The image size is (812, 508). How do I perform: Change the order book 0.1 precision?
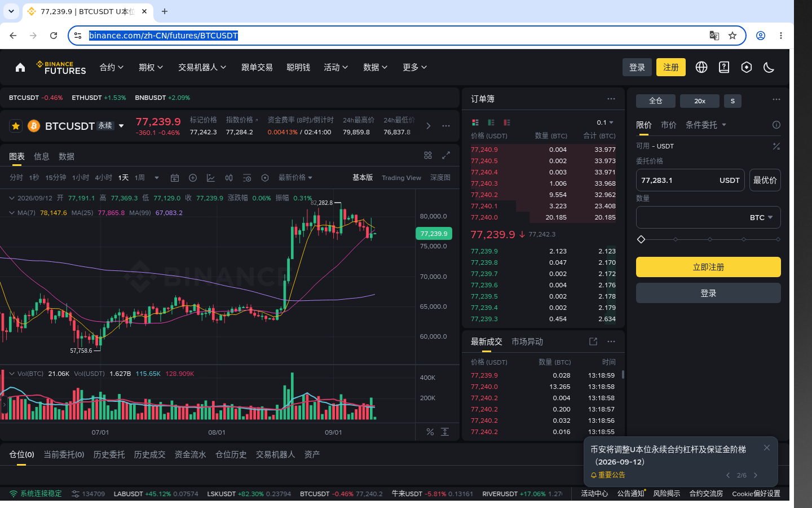[x=605, y=122]
